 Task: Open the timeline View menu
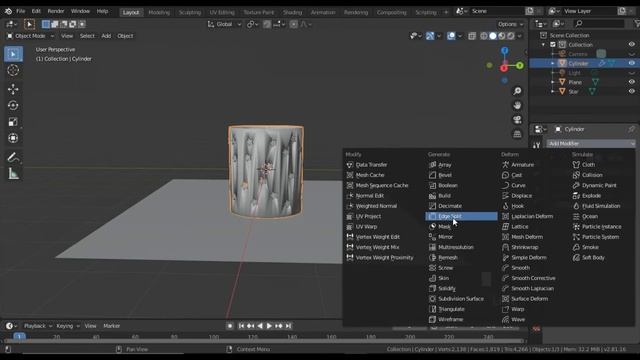90,326
